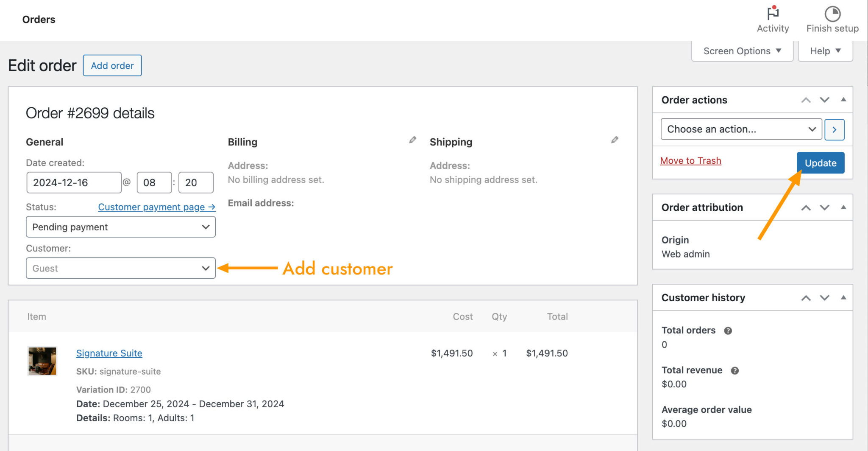Click "No billing address set." text
Screen dimensions: 868x451
276,180
